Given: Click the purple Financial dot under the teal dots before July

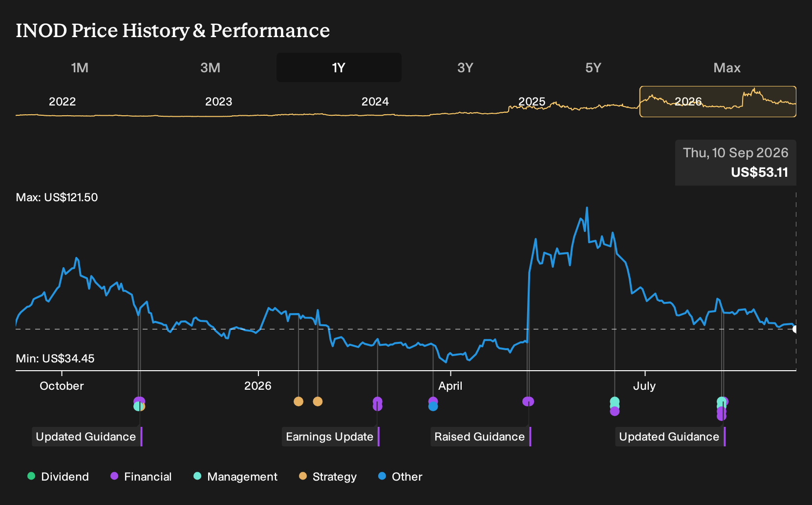Looking at the screenshot, I should [615, 411].
